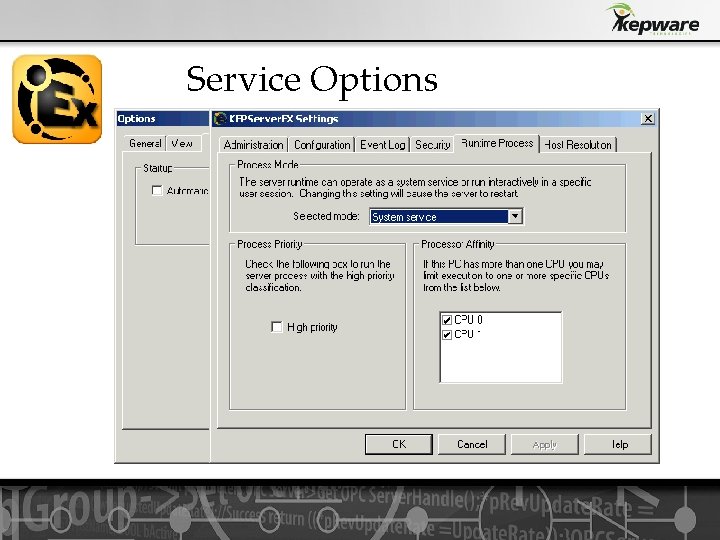Click the Options window title bar
720x540 pixels.
[163, 118]
